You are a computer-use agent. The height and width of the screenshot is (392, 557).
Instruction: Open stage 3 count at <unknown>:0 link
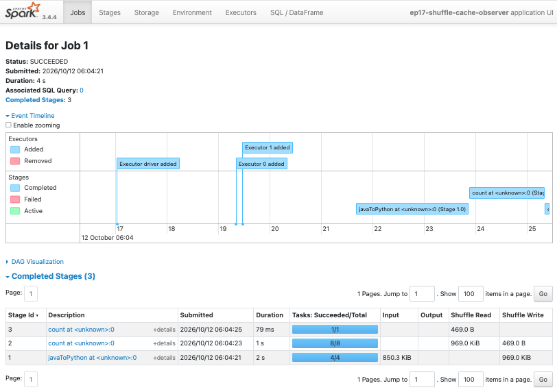(x=82, y=330)
